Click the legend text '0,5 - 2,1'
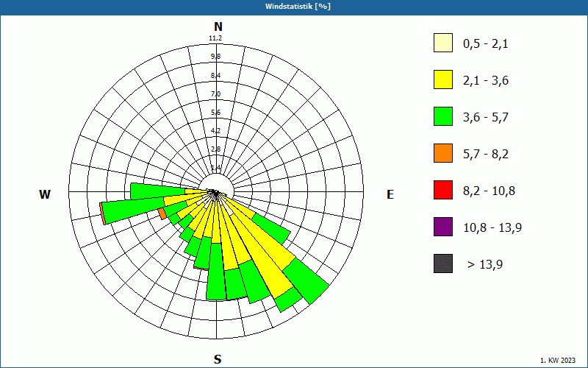The height and width of the screenshot is (368, 588). (x=486, y=44)
